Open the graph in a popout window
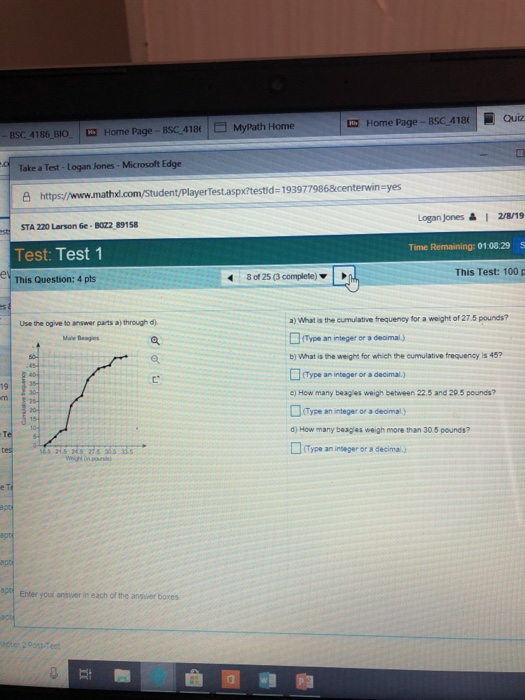This screenshot has height=700, width=525. 155,380
